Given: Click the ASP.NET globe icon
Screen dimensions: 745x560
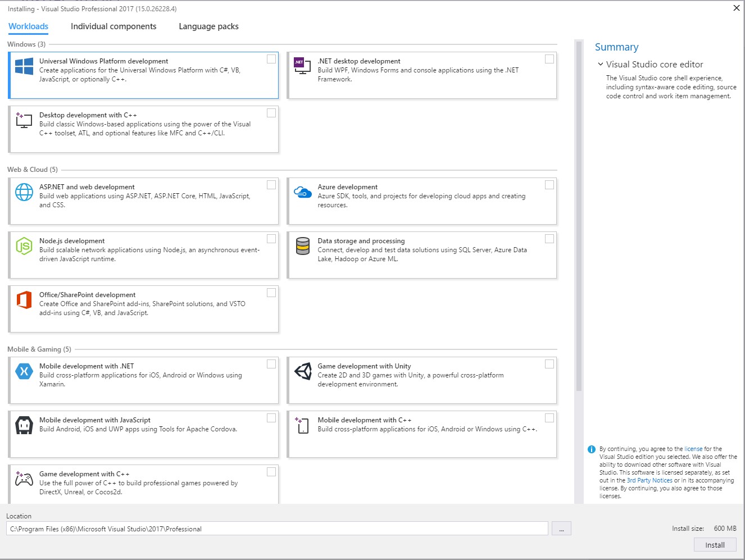Looking at the screenshot, I should point(24,192).
